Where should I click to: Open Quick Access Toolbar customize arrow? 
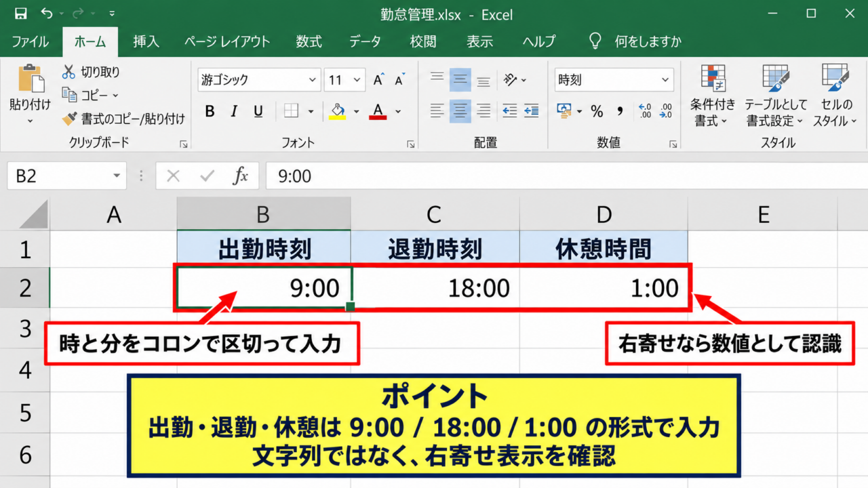(112, 14)
